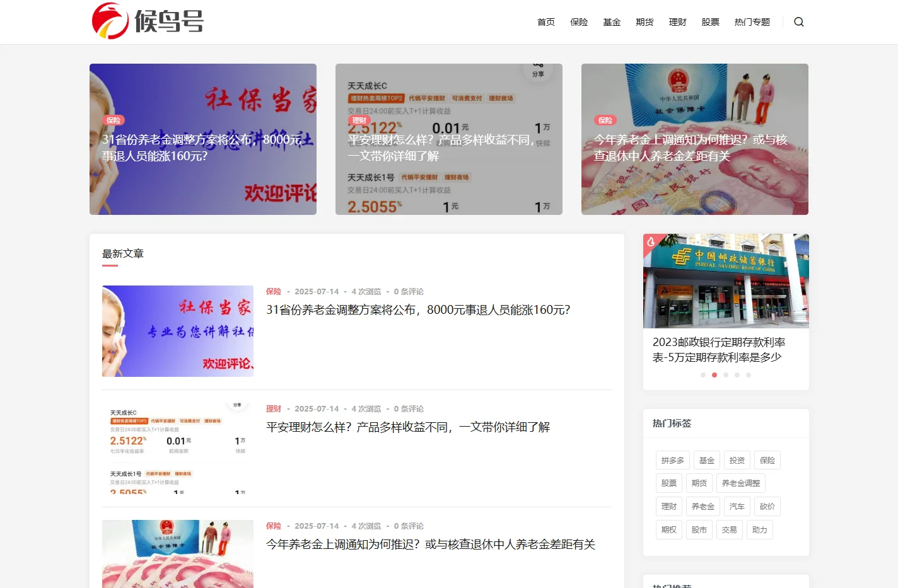The width and height of the screenshot is (898, 588).
Task: Open the search magnifier icon
Action: click(799, 22)
